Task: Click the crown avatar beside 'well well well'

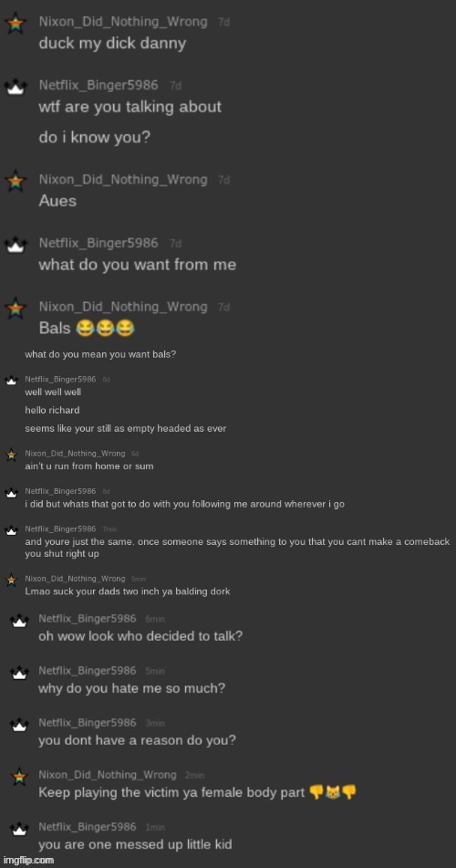Action: tap(11, 381)
